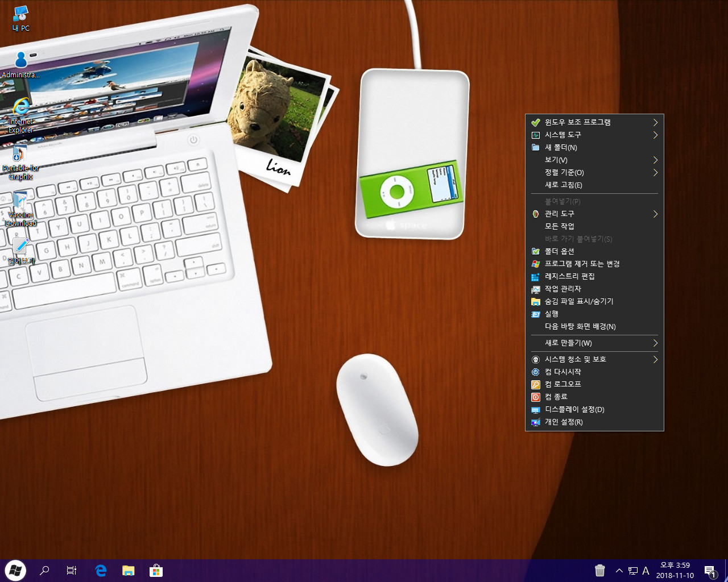Viewport: 728px width, 582px height.
Task: Open 정렬 기준(O) submenu arrow
Action: pos(655,172)
